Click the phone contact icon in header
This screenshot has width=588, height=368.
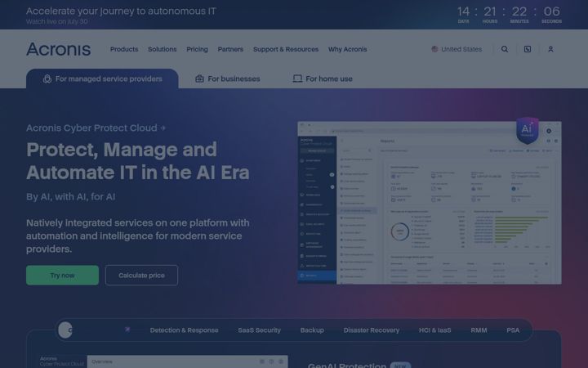click(x=528, y=49)
